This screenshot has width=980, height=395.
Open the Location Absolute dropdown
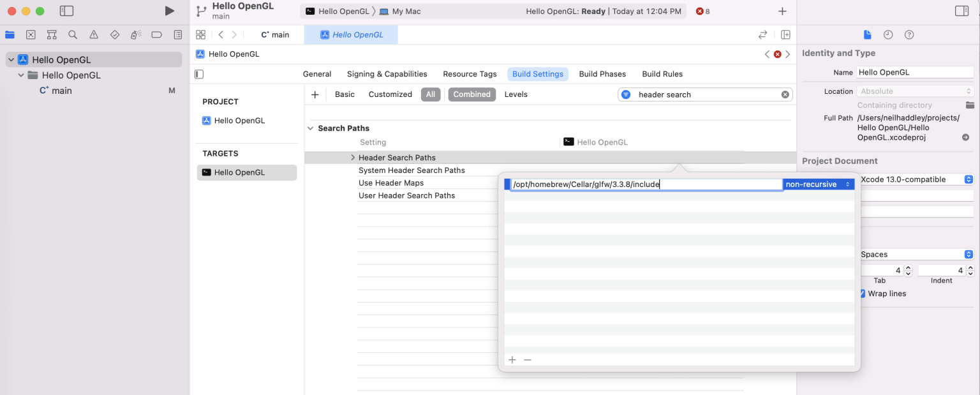[916, 91]
